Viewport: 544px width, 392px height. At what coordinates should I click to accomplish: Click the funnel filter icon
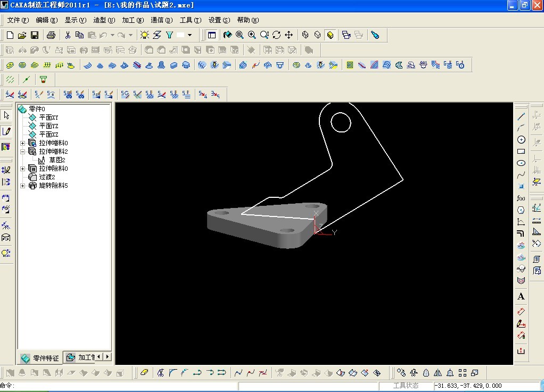click(169, 35)
